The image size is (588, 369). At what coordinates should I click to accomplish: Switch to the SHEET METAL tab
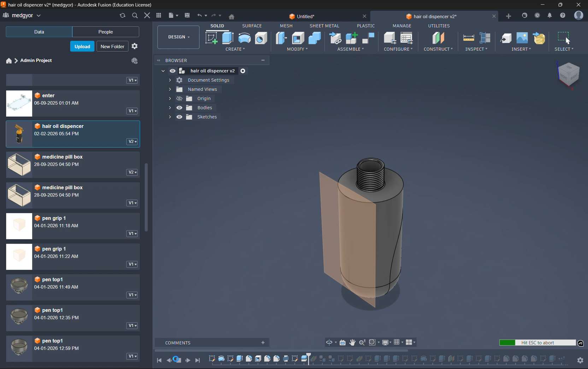(324, 26)
